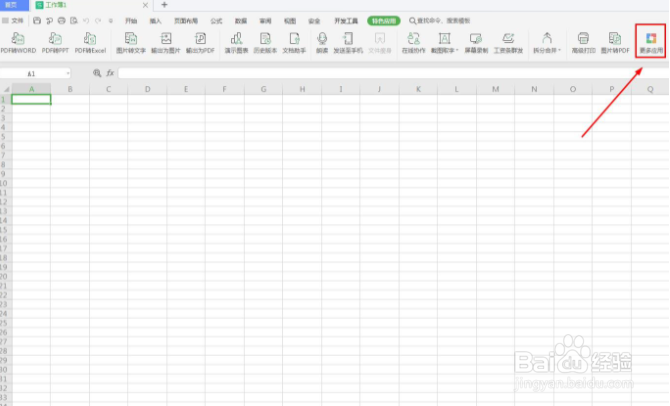Switch to the 视图 View tab
This screenshot has width=670, height=406.
coord(290,21)
